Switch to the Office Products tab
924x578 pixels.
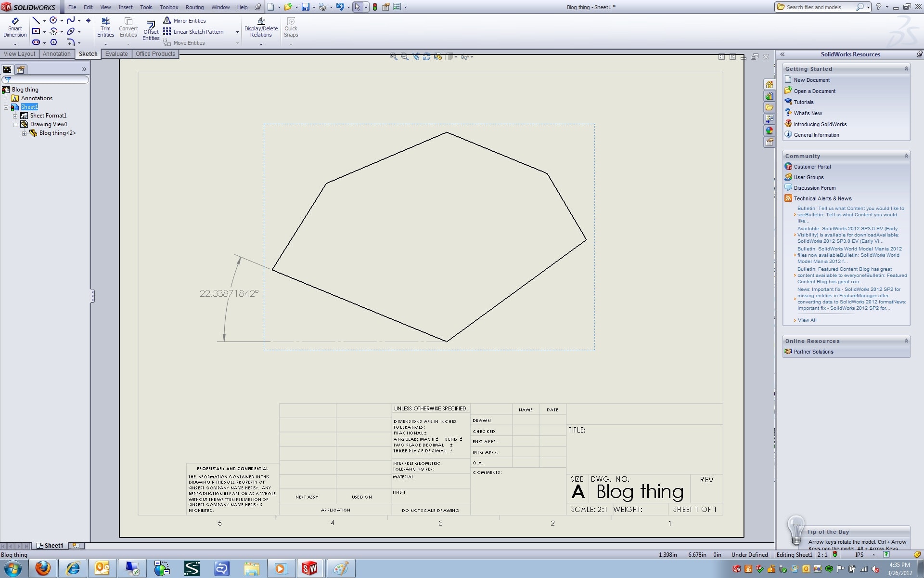[x=155, y=54]
